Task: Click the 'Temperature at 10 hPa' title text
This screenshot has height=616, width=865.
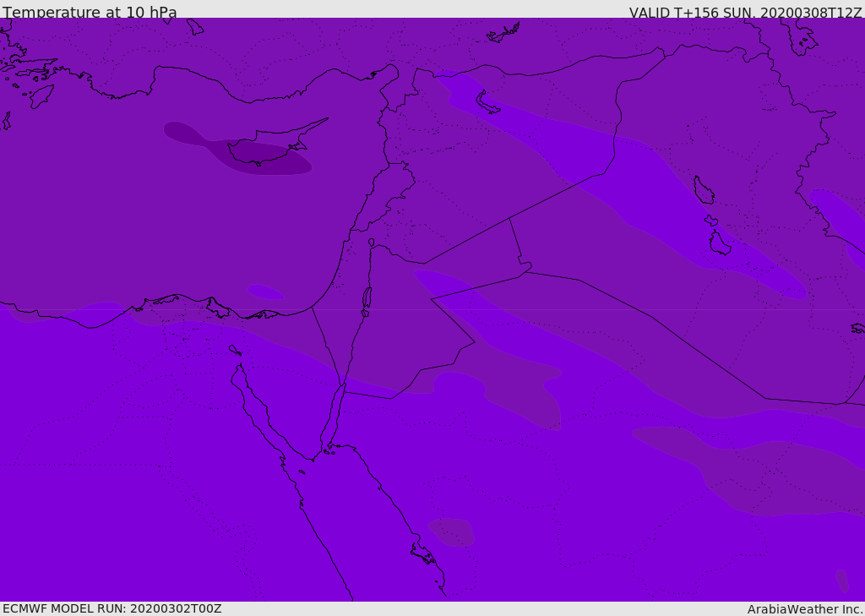Action: tap(90, 12)
